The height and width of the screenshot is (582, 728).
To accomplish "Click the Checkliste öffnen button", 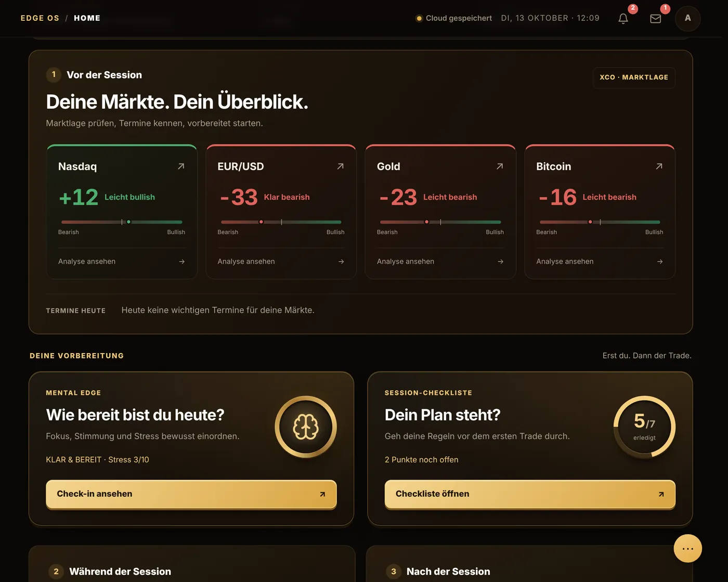I will tap(530, 494).
